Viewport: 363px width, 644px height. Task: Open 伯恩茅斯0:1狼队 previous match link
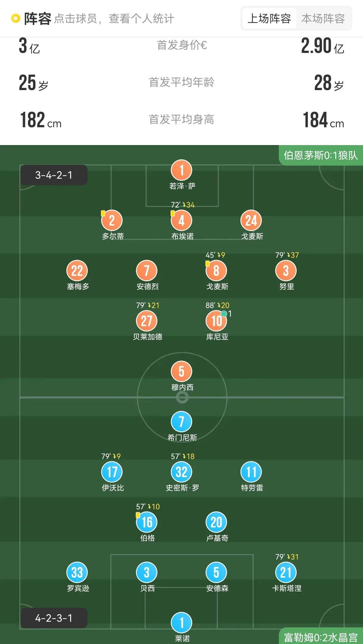tap(320, 155)
